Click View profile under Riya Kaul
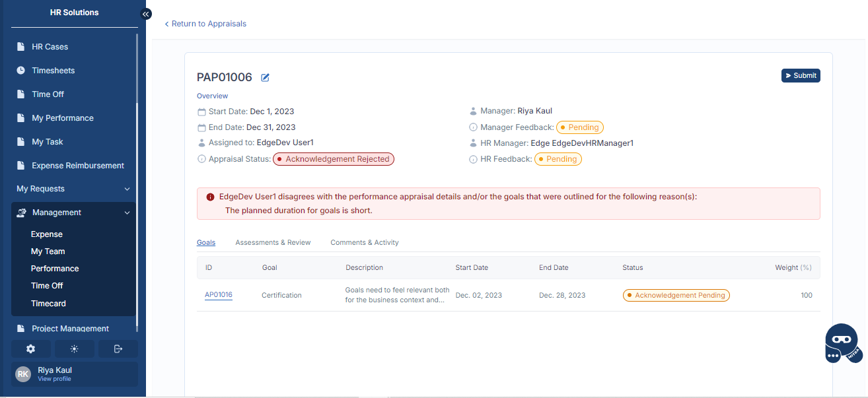 (x=54, y=379)
